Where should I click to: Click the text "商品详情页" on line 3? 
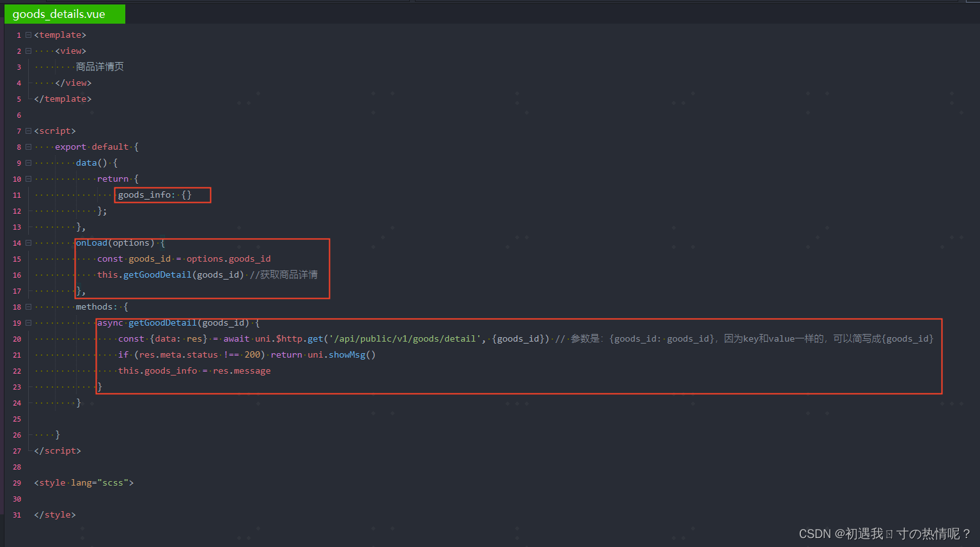[100, 67]
